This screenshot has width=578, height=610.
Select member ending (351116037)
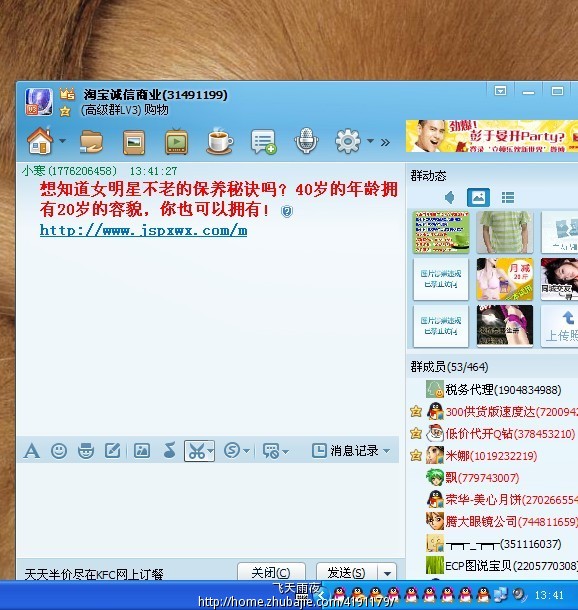tap(493, 543)
